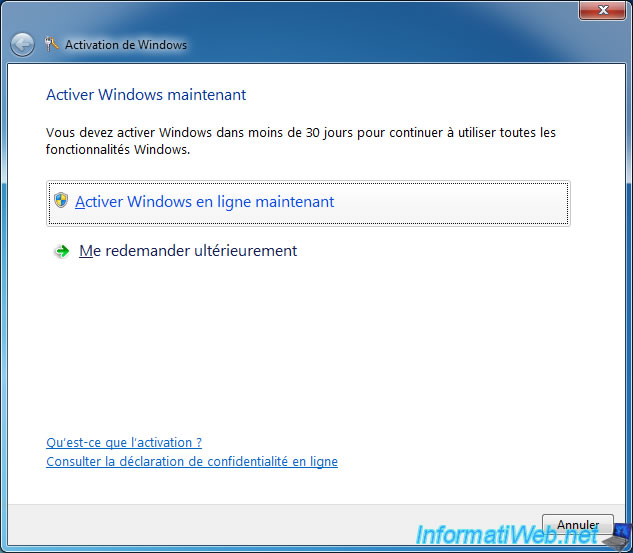This screenshot has height=553, width=633.
Task: Choose Activer Windows en ligne maintenant
Action: pyautogui.click(x=308, y=203)
